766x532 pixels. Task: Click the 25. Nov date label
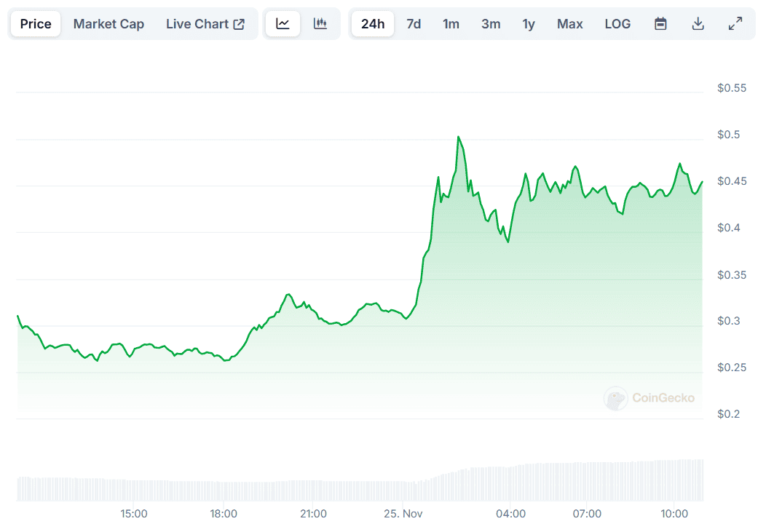point(403,514)
